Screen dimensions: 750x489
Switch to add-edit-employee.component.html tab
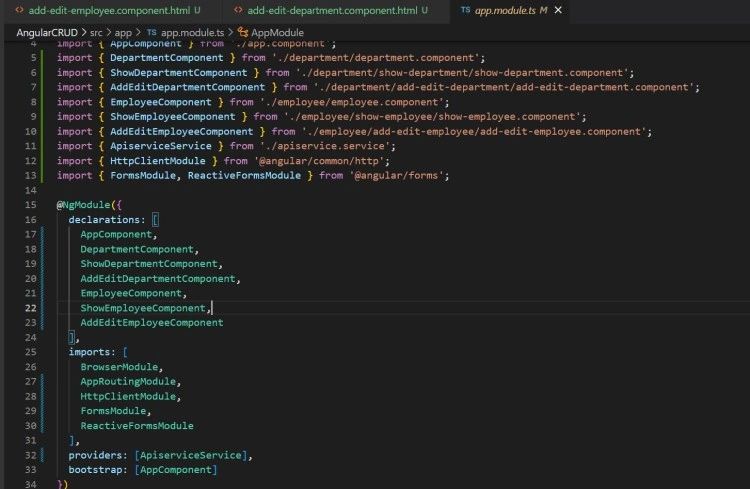pos(109,10)
